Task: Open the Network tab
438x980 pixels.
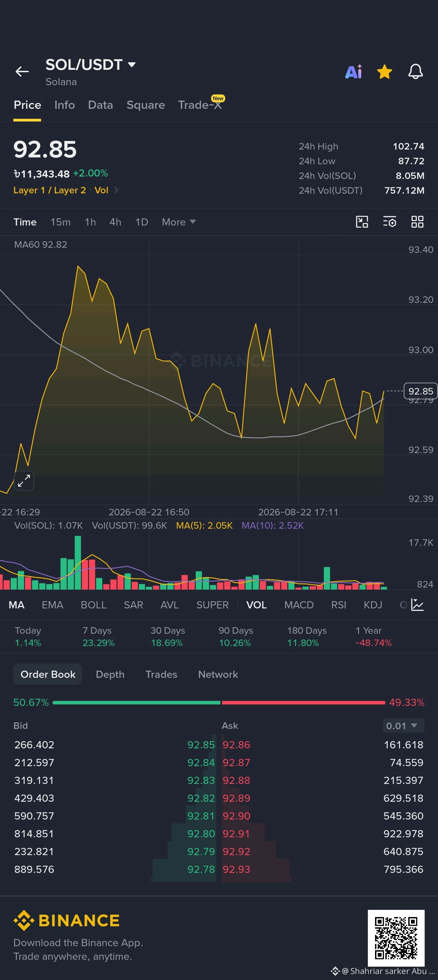Action: click(218, 674)
